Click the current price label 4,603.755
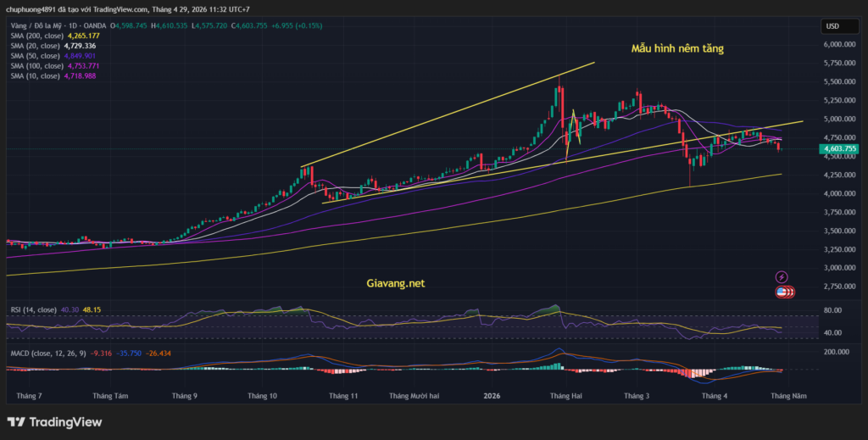Viewport: 868px width, 440px height. click(838, 148)
